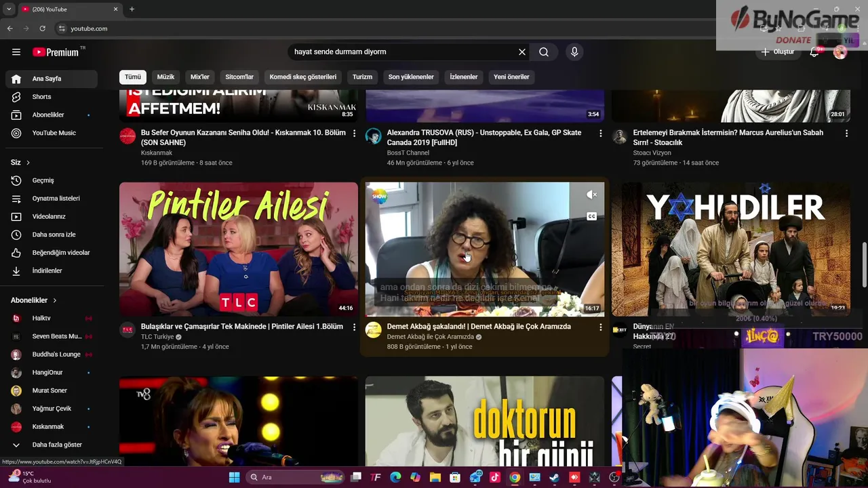The image size is (868, 488).
Task: Open Beğendiğim videolar list
Action: pyautogui.click(x=52, y=253)
